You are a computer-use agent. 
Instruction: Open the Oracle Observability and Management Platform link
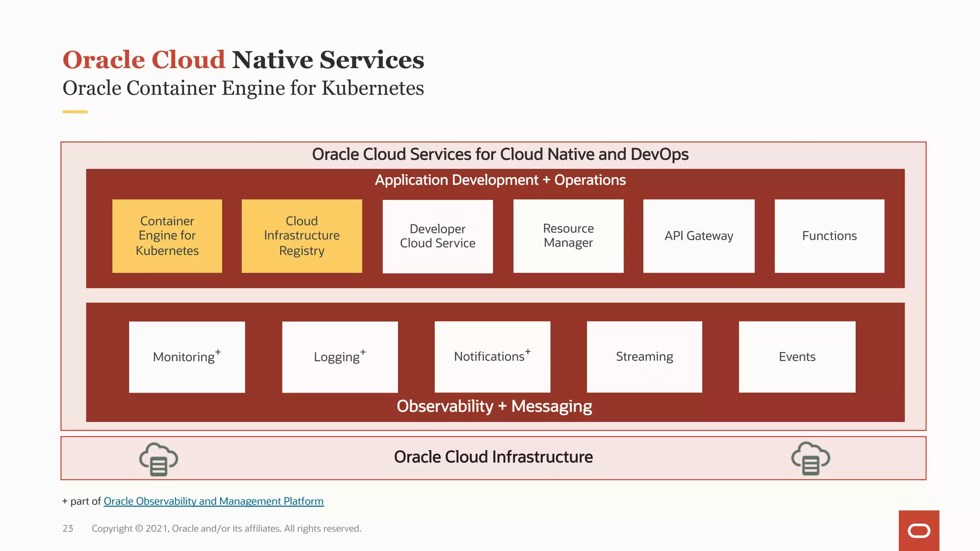213,501
